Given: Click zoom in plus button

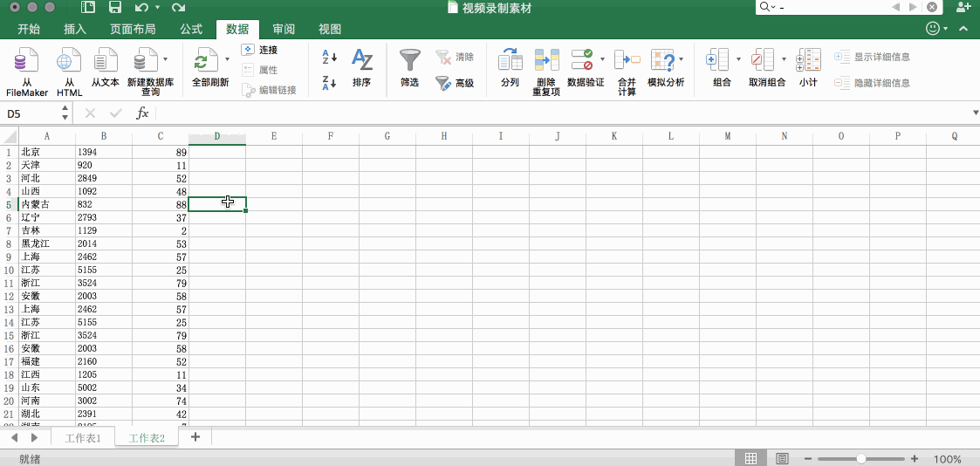Looking at the screenshot, I should click(915, 458).
